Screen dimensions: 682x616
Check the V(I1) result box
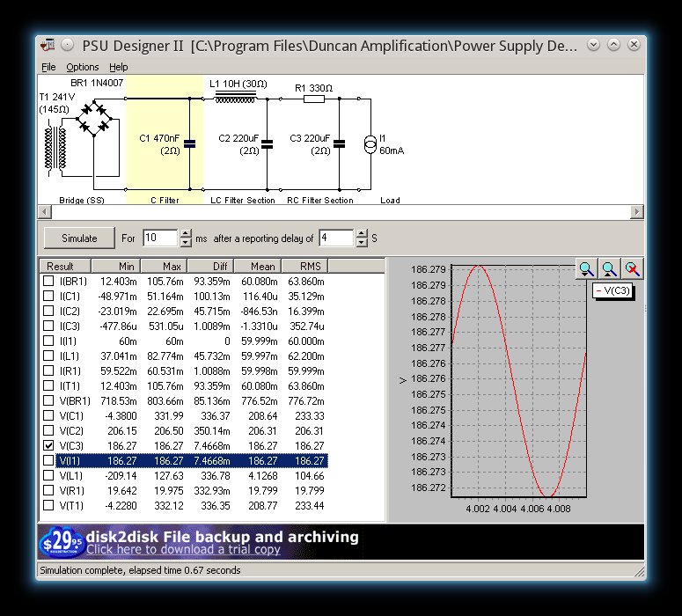click(48, 460)
